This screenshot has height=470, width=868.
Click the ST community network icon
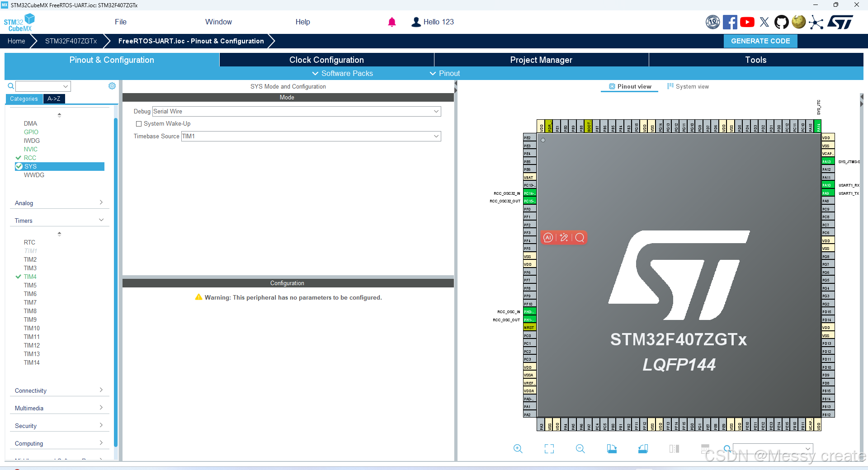tap(816, 22)
